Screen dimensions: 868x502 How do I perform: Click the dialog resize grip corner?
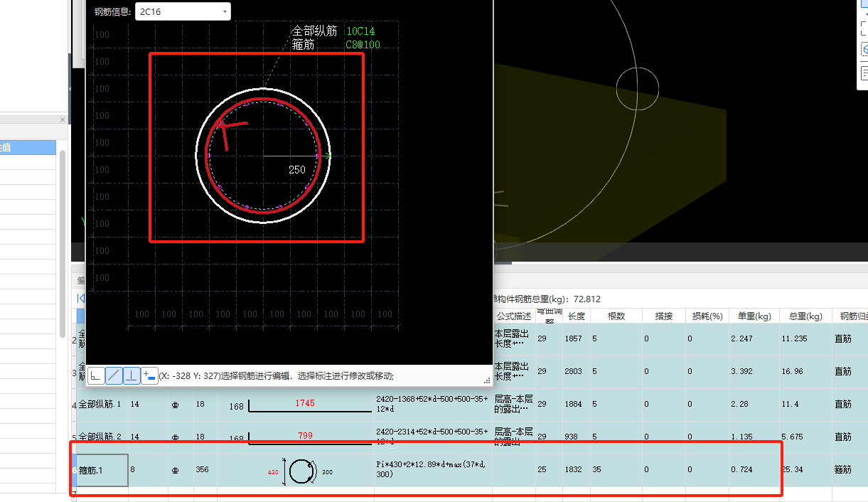(488, 381)
